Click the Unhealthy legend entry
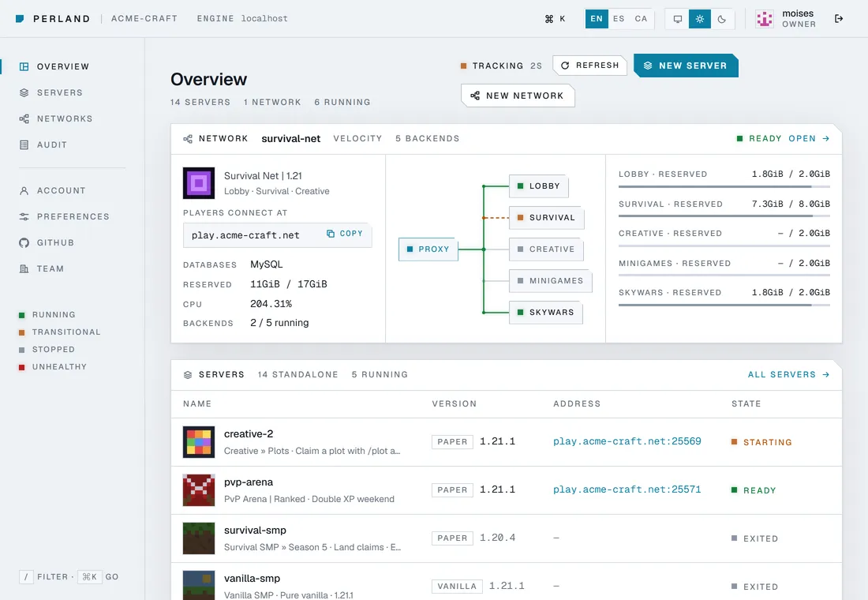This screenshot has width=868, height=600. (x=53, y=367)
